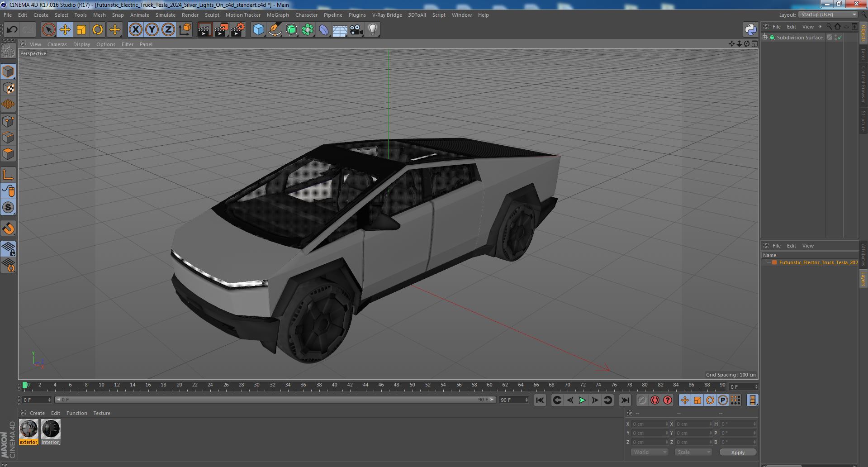
Task: Open the Layout Startup dropdown
Action: [x=828, y=14]
